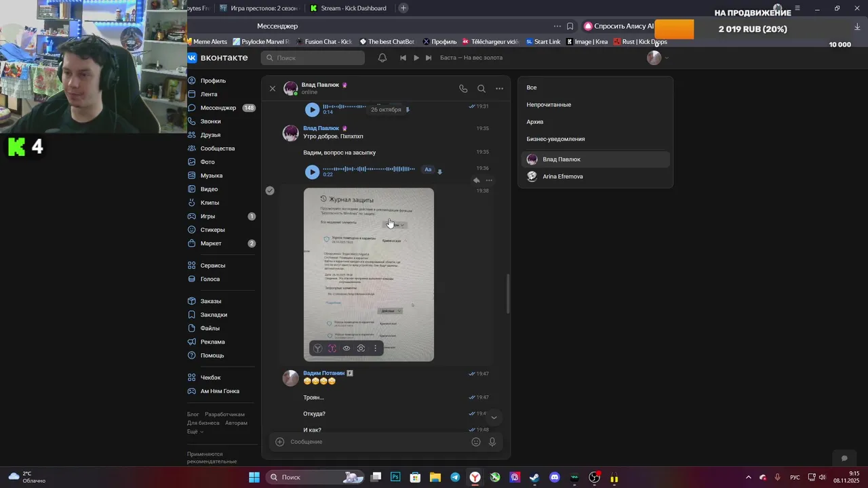The image size is (868, 488).
Task: Open chat three-dot actions menu
Action: tap(500, 89)
